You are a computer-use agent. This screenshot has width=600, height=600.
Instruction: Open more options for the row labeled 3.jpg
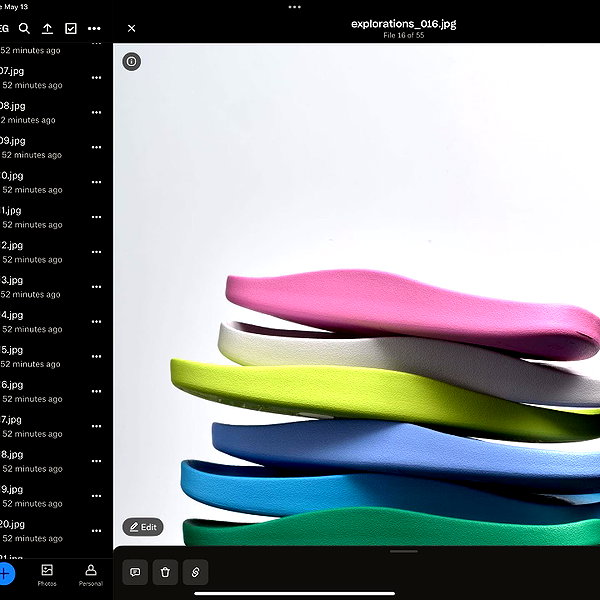tap(96, 287)
